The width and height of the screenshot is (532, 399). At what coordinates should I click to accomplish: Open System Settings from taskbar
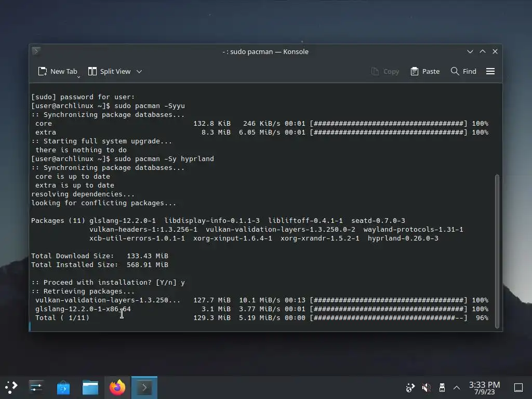tap(36, 387)
